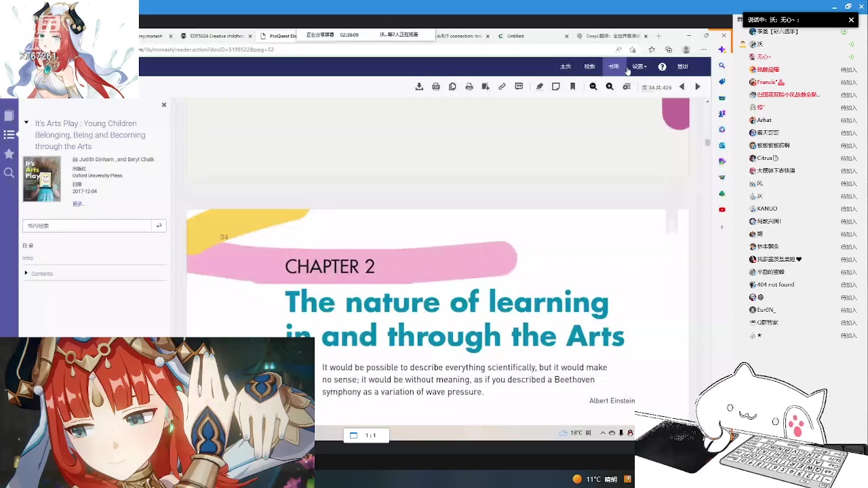Open 书架 in the navigation bar
Screen dimensions: 868x488
tap(613, 66)
